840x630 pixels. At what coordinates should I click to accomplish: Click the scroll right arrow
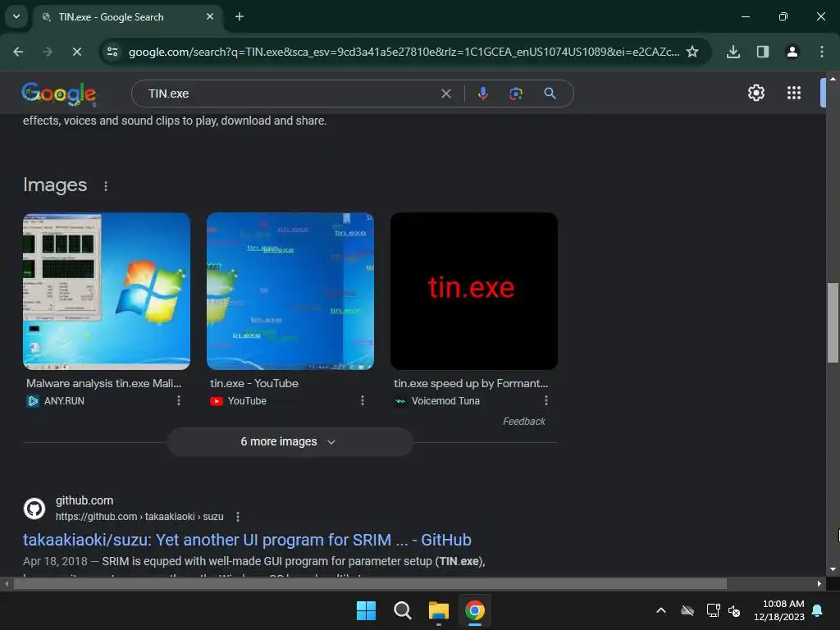click(x=819, y=584)
